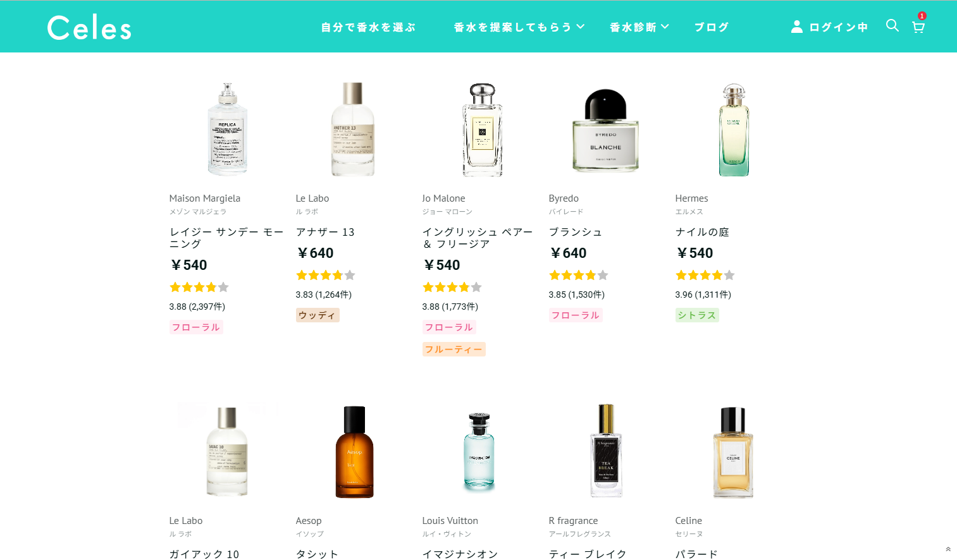Open the search magnifier icon
The image size is (957, 560).
[x=892, y=25]
